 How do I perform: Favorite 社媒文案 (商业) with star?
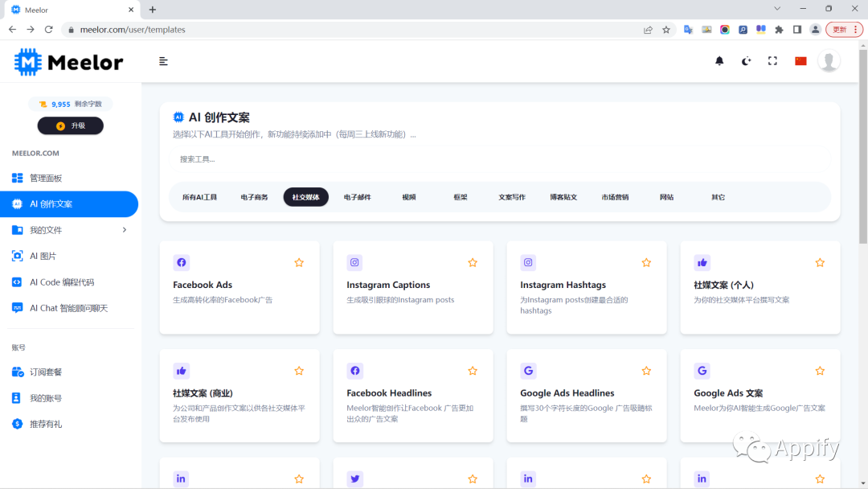pos(299,371)
